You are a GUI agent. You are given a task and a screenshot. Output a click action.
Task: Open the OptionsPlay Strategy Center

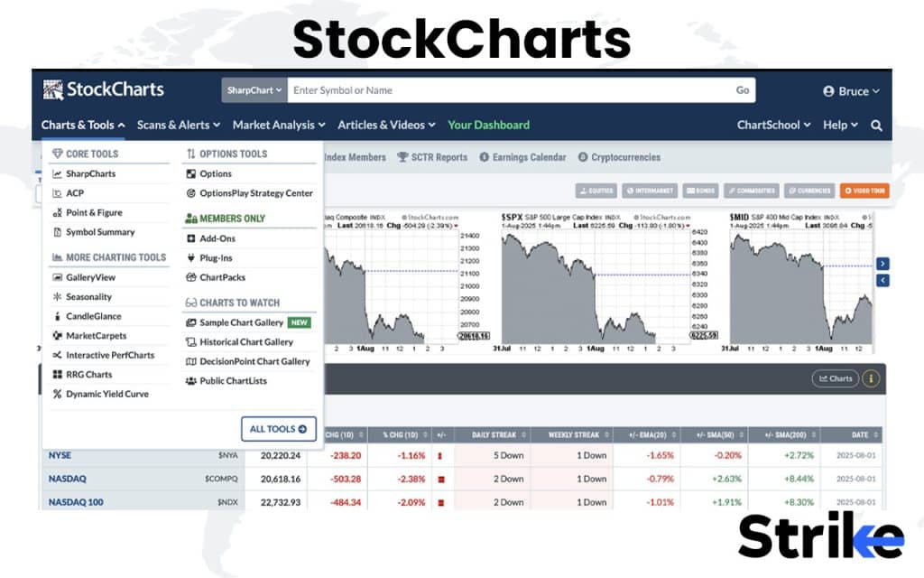click(257, 192)
